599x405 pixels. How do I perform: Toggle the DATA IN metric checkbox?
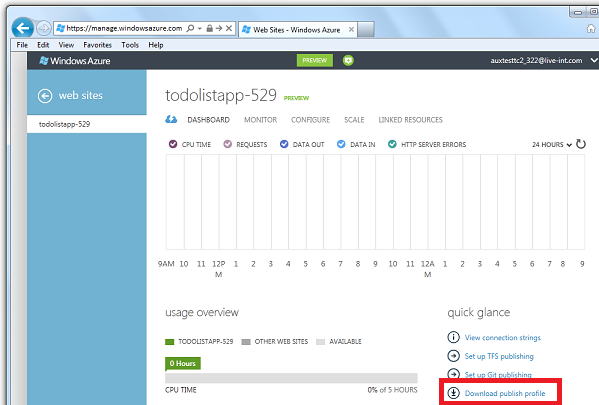click(341, 144)
